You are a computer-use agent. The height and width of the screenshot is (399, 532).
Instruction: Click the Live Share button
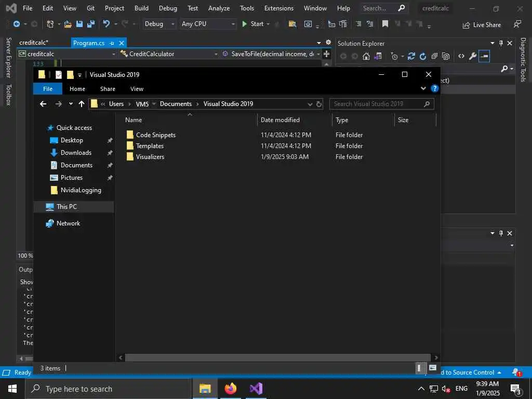point(482,25)
